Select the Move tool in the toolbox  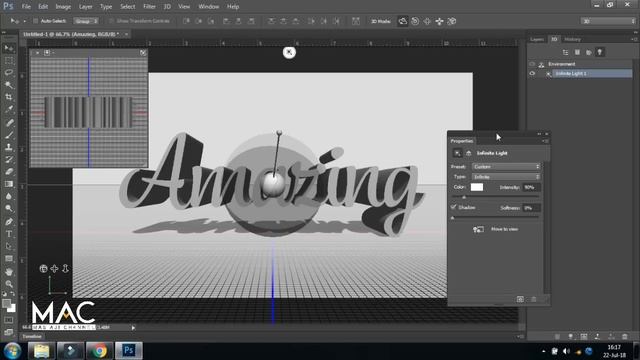tap(9, 48)
